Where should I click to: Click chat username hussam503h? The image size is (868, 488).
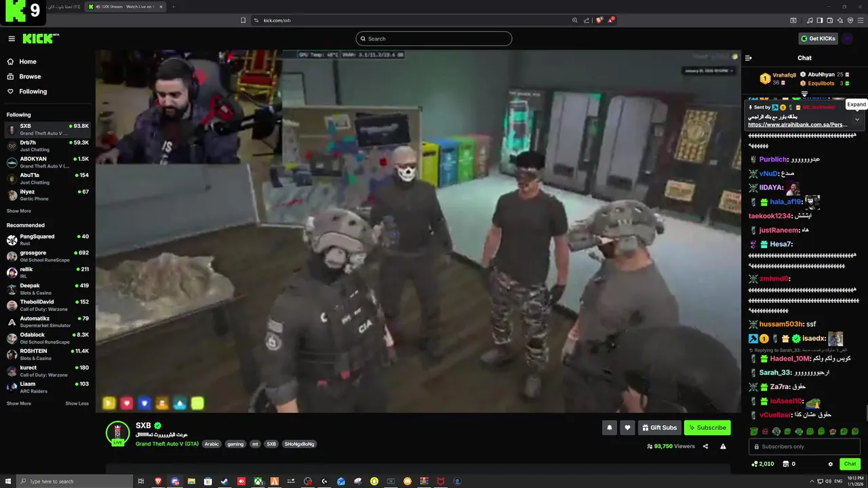tap(781, 324)
